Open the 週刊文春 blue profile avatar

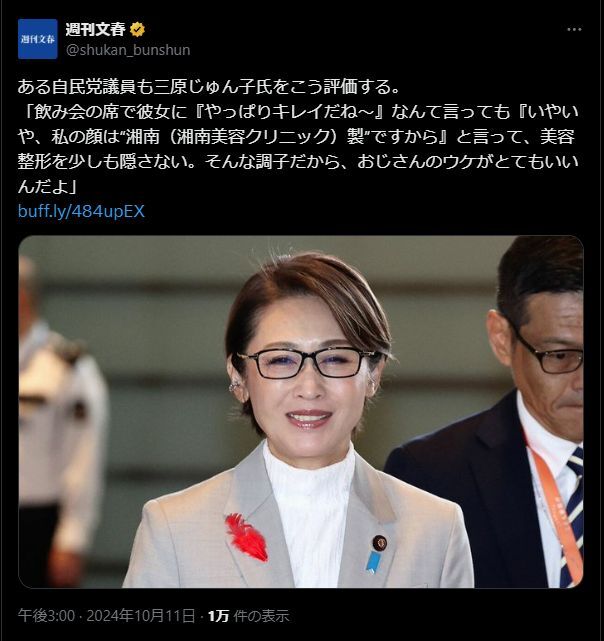tap(38, 39)
